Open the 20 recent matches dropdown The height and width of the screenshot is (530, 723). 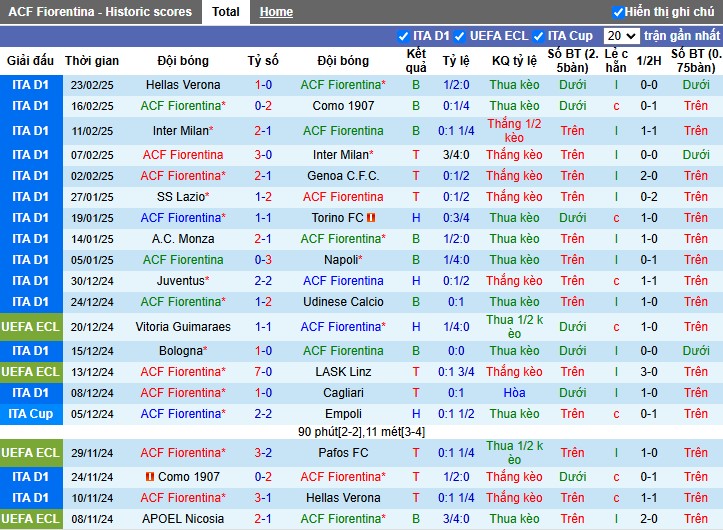coord(622,36)
